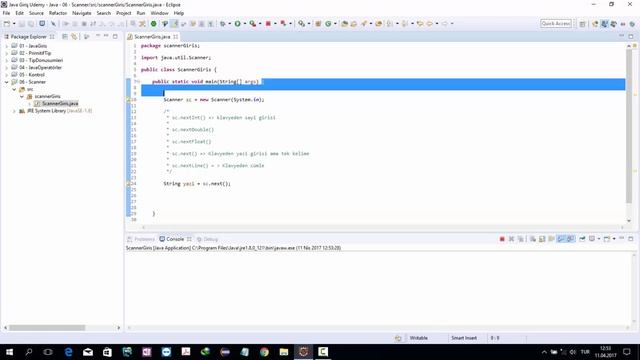Open File Explorer from the taskbar
Viewport: 640px width, 360px height.
click(284, 352)
